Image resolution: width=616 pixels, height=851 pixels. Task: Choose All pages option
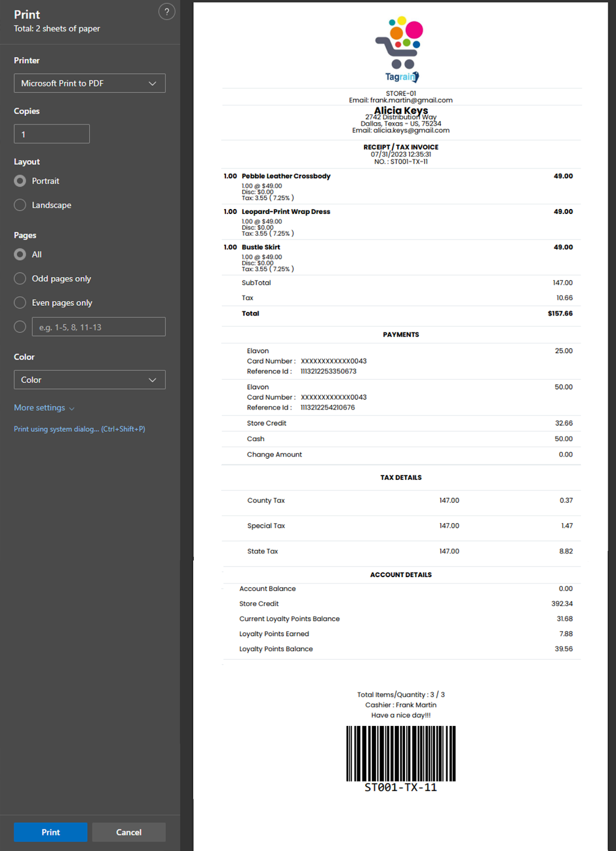coord(20,255)
